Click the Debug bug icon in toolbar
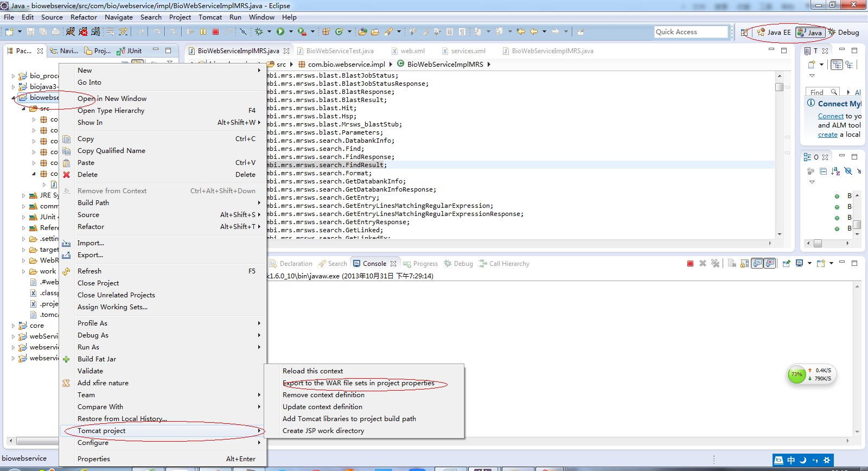This screenshot has width=868, height=471. pos(259,31)
